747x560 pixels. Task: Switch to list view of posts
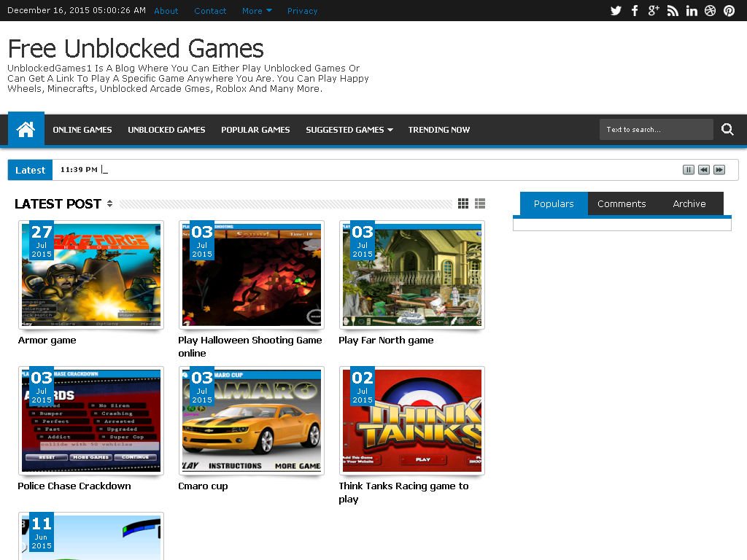coord(480,203)
